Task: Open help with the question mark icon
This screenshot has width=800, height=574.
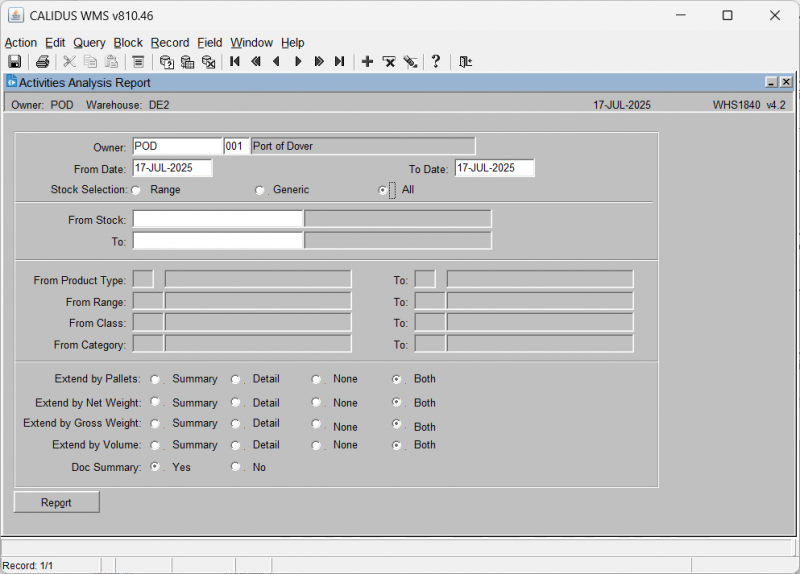Action: coord(436,62)
